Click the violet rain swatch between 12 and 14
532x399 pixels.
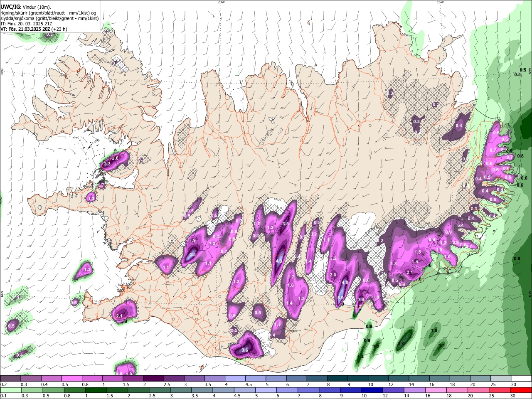tap(393, 390)
